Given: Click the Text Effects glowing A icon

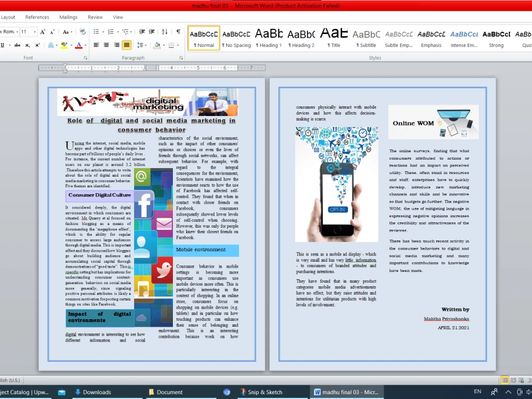Looking at the screenshot, I should [x=51, y=45].
